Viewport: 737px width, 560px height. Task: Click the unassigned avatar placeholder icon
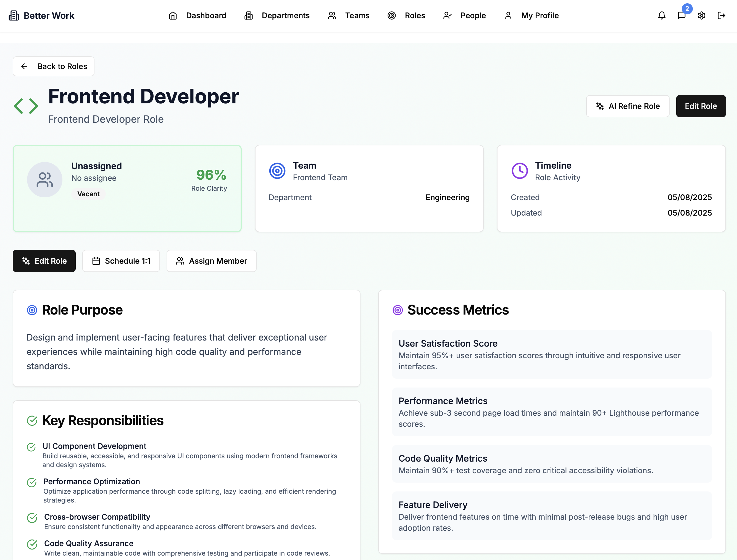pyautogui.click(x=45, y=180)
